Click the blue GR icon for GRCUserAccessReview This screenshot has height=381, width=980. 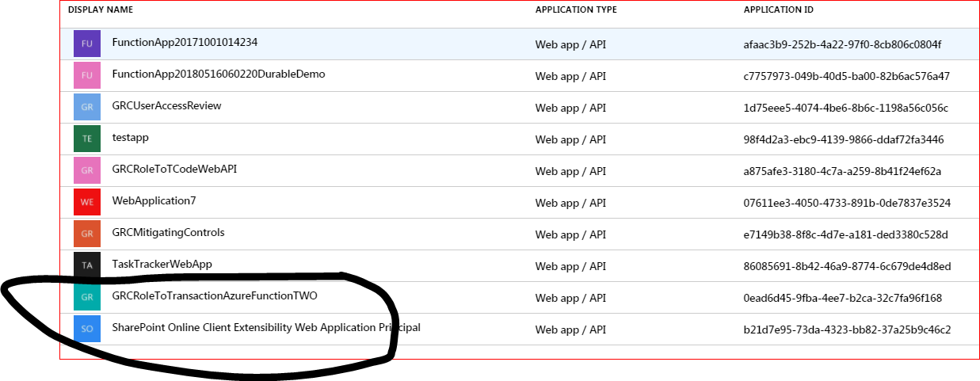coord(87,107)
